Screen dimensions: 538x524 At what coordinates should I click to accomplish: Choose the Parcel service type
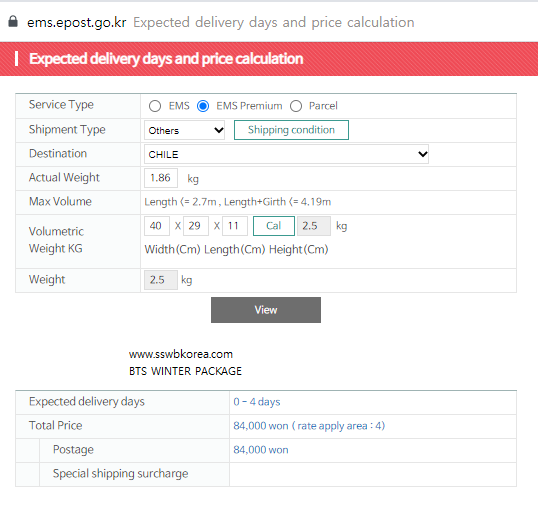(x=296, y=106)
